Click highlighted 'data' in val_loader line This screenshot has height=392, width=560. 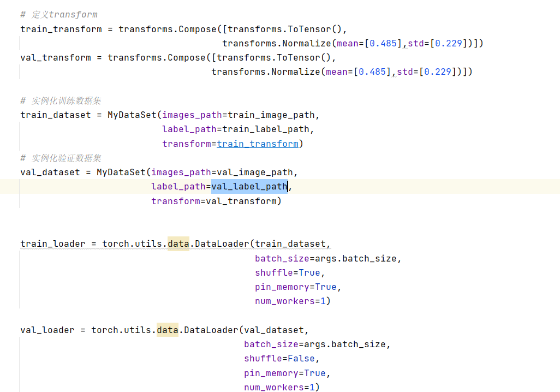(168, 330)
